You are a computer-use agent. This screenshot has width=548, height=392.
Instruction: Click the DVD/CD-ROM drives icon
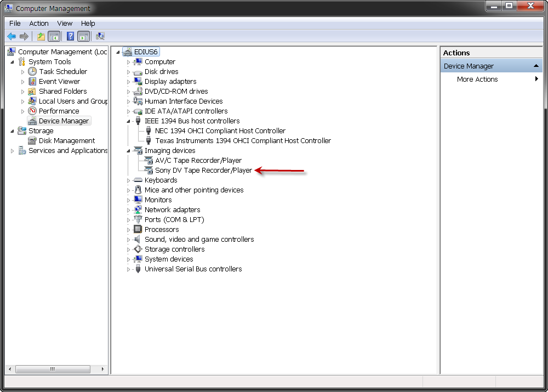(x=138, y=91)
